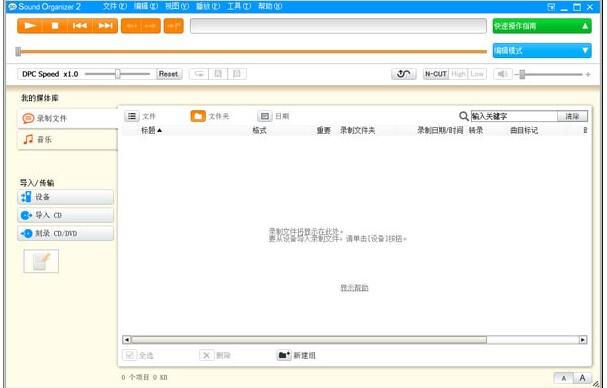The height and width of the screenshot is (388, 607).
Task: Reset the DPC speed with the Reset button
Action: [x=168, y=74]
